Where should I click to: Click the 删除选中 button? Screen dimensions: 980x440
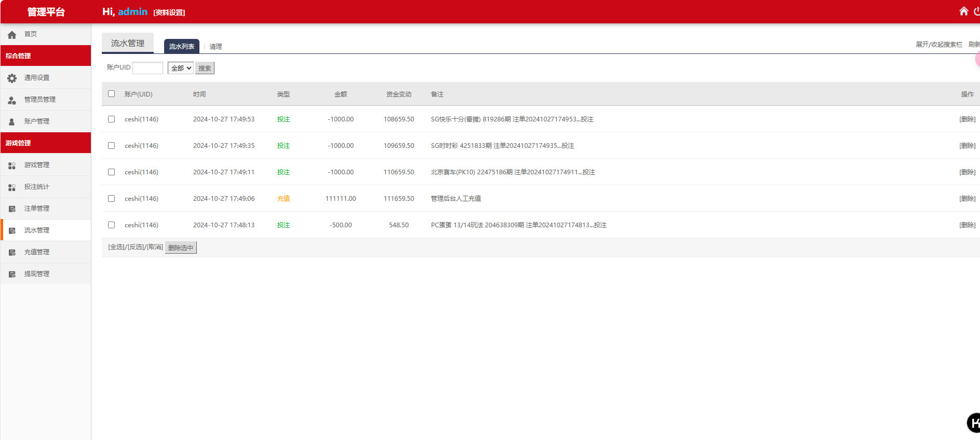(x=181, y=247)
